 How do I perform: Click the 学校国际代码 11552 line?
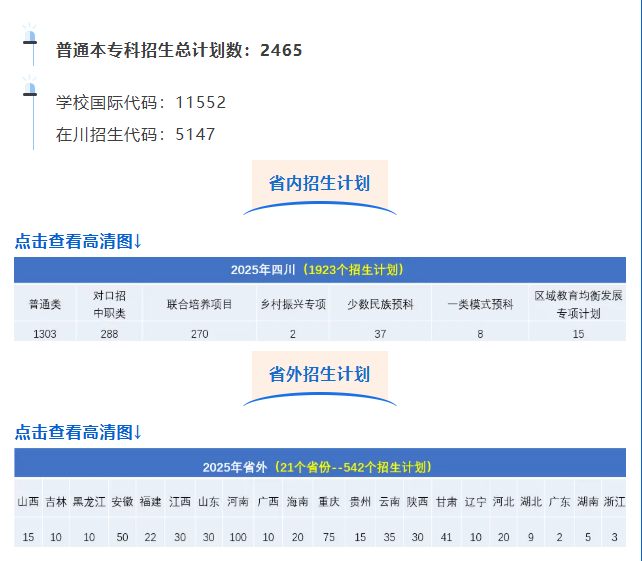point(141,102)
